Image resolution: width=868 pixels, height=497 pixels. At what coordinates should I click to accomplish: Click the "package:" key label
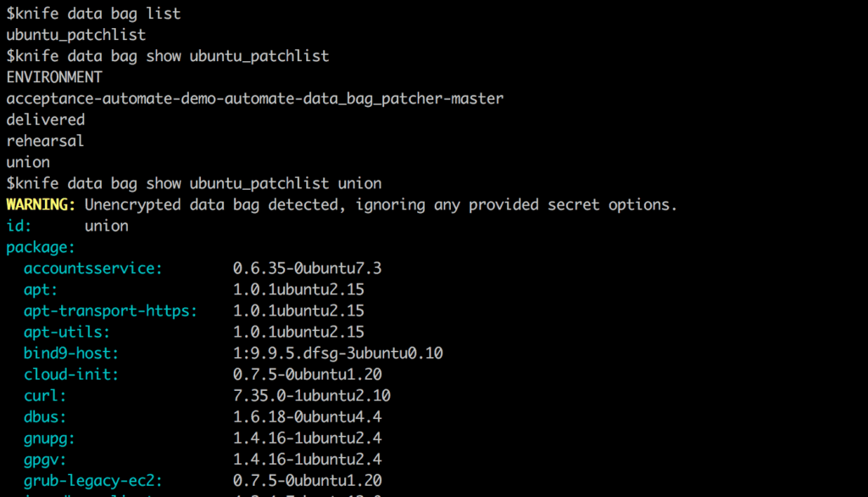tap(41, 247)
